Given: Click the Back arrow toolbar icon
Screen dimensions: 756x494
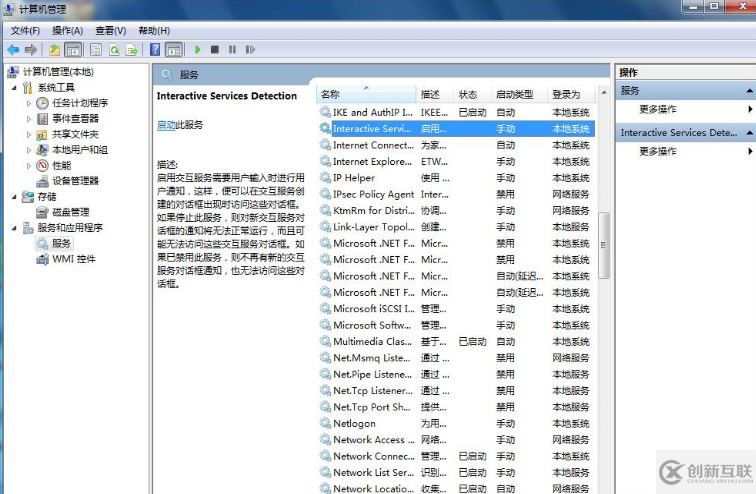Looking at the screenshot, I should tap(13, 50).
